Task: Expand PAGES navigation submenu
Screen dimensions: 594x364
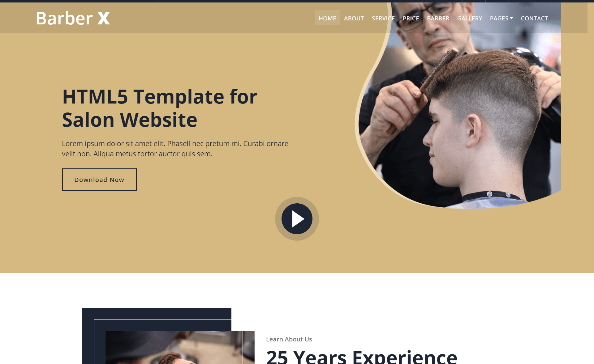Action: [501, 18]
